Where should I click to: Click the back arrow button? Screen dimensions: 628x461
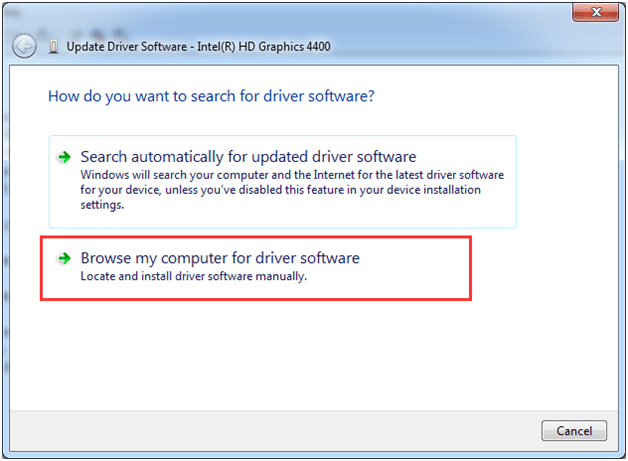click(26, 46)
